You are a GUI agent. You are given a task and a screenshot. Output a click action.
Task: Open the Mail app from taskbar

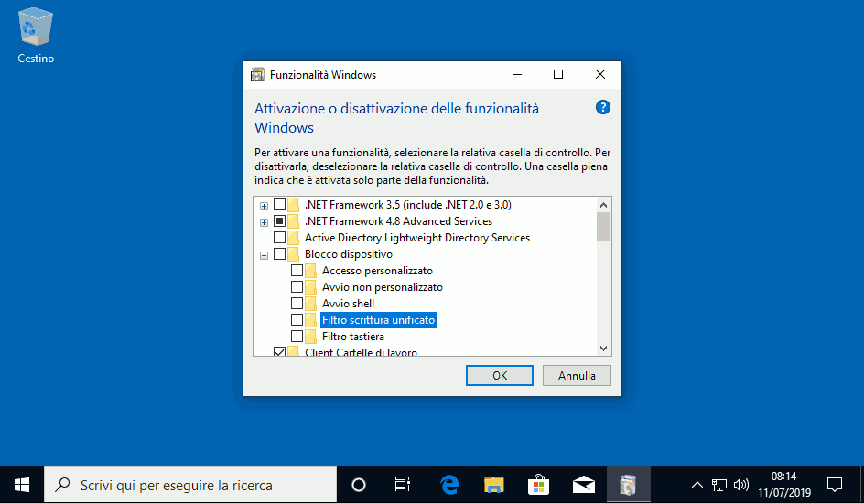[583, 486]
